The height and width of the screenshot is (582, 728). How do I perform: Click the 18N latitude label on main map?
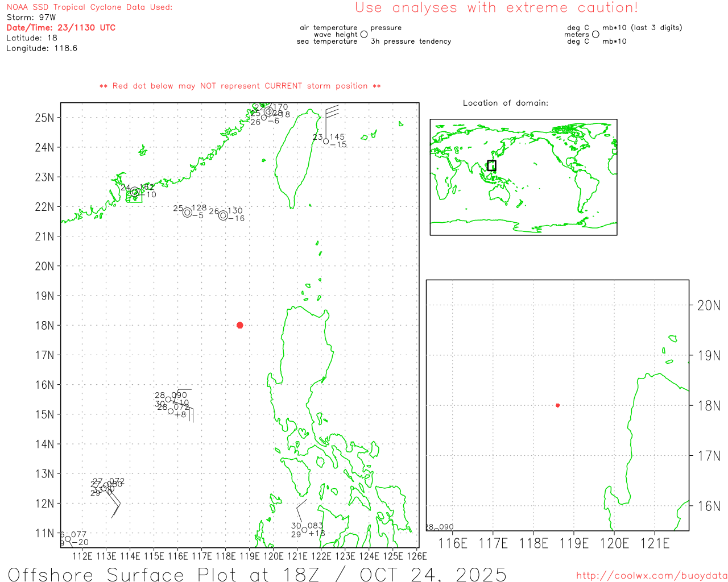click(x=44, y=326)
